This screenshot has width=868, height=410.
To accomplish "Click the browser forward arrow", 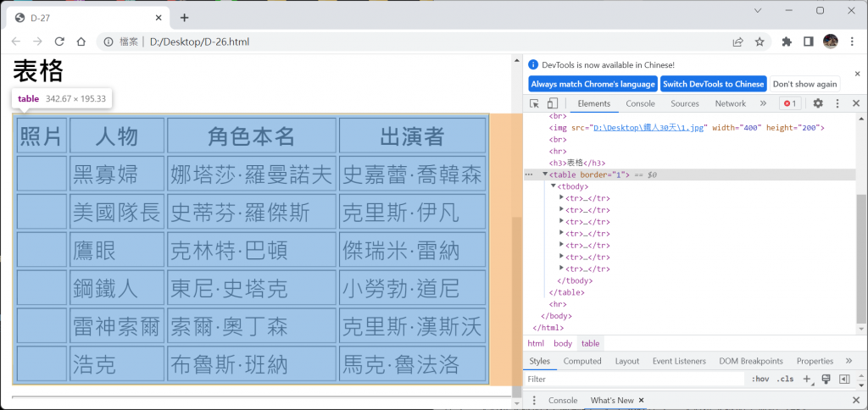I will coord(37,42).
